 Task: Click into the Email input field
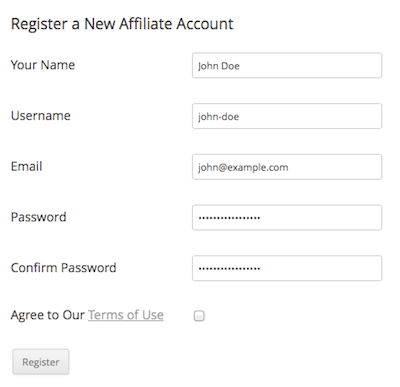tap(287, 167)
